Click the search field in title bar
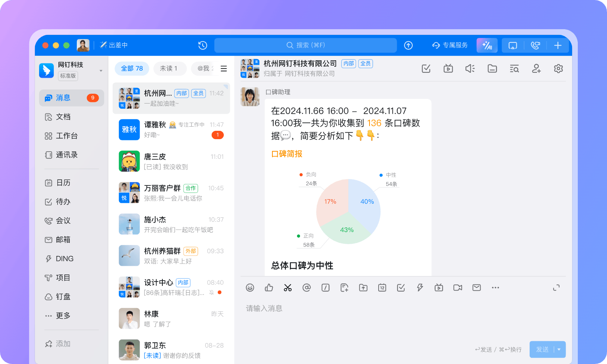 click(x=305, y=45)
